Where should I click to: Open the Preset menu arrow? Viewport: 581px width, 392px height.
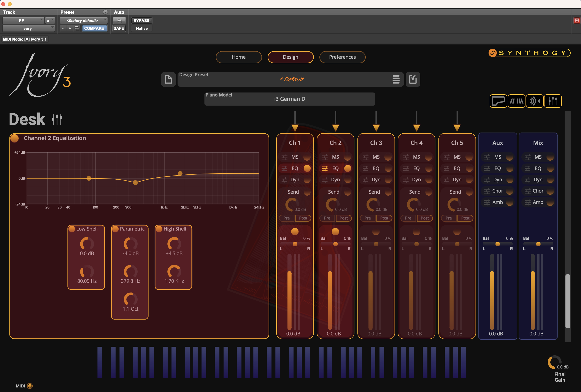(x=105, y=12)
